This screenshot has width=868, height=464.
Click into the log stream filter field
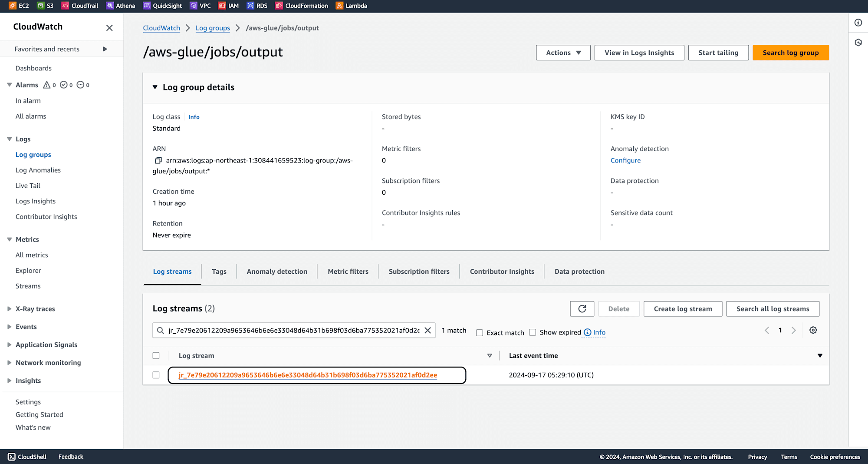point(294,331)
